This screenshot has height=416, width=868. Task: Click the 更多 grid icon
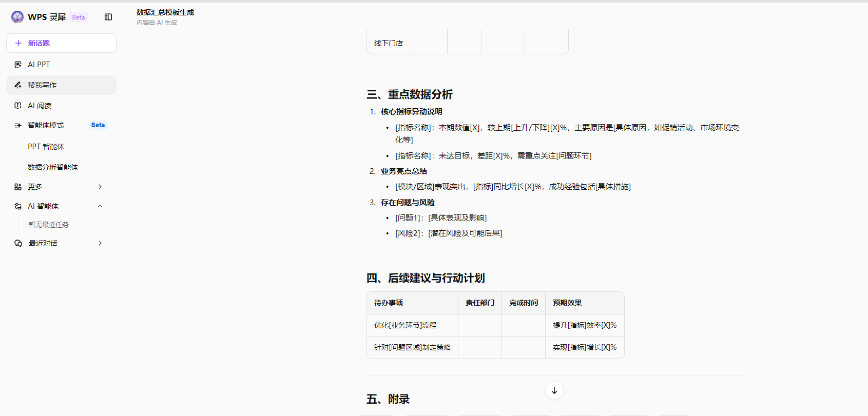click(x=18, y=187)
